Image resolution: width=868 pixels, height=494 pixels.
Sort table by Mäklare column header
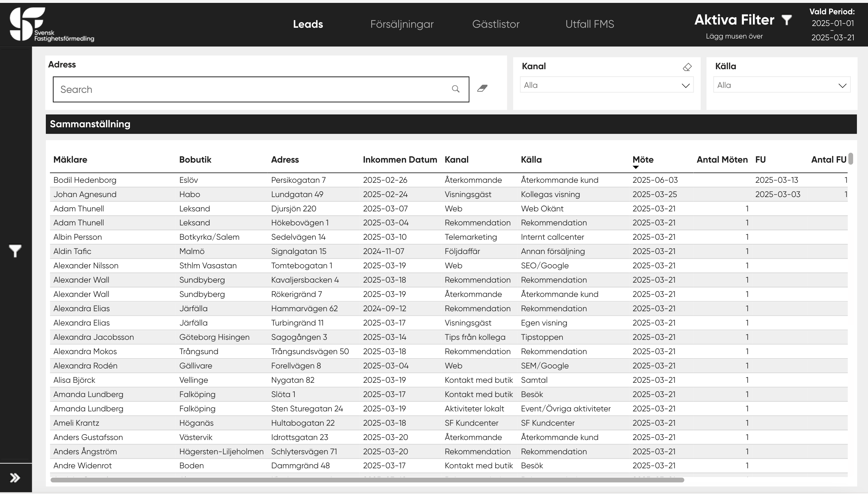70,160
